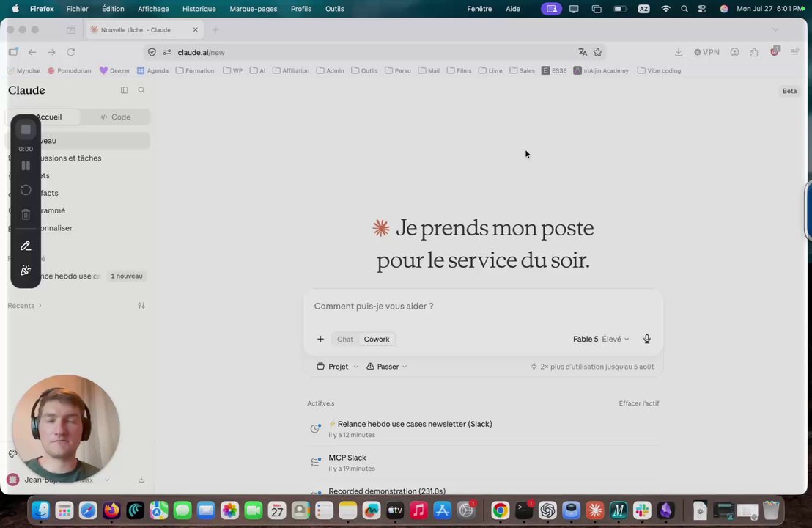Start voice input with microphone icon
812x528 pixels.
pyautogui.click(x=647, y=339)
